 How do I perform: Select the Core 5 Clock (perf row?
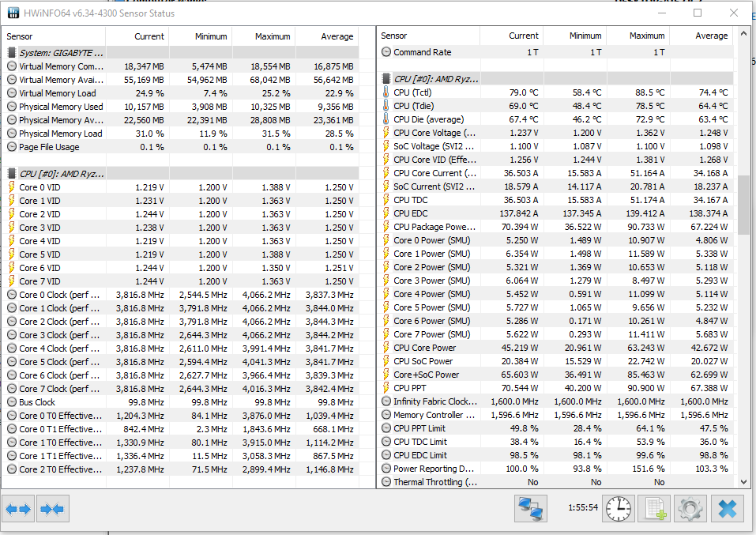point(181,362)
